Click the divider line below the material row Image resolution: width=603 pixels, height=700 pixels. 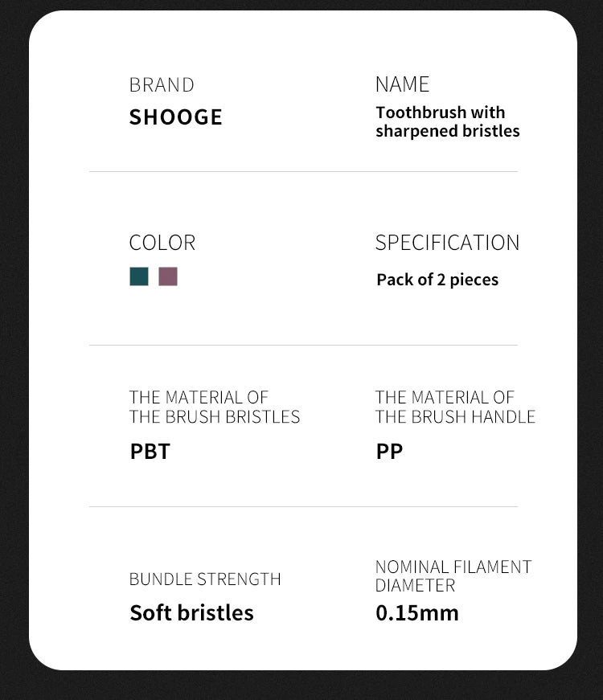303,506
